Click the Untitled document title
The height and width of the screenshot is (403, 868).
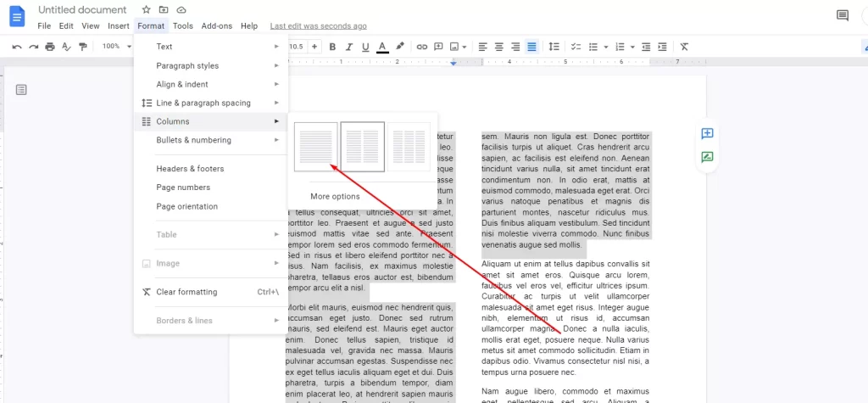pyautogui.click(x=82, y=10)
